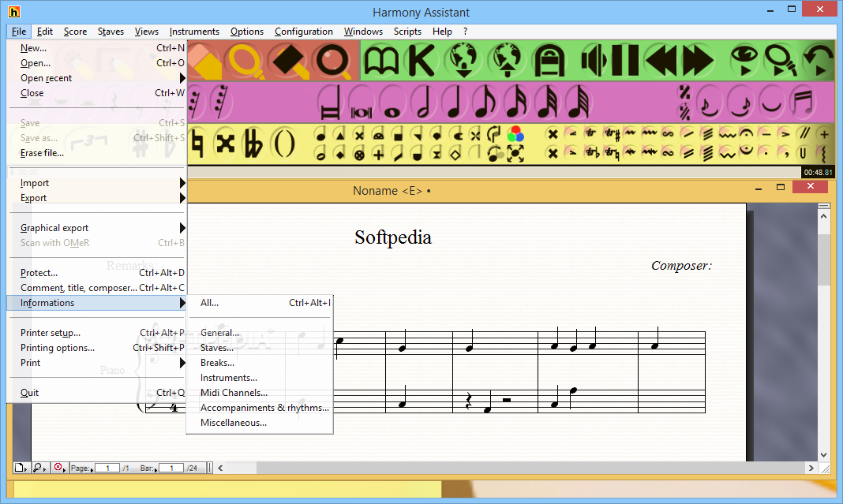Select General... in Informations submenu
The image size is (843, 504).
[x=260, y=333]
